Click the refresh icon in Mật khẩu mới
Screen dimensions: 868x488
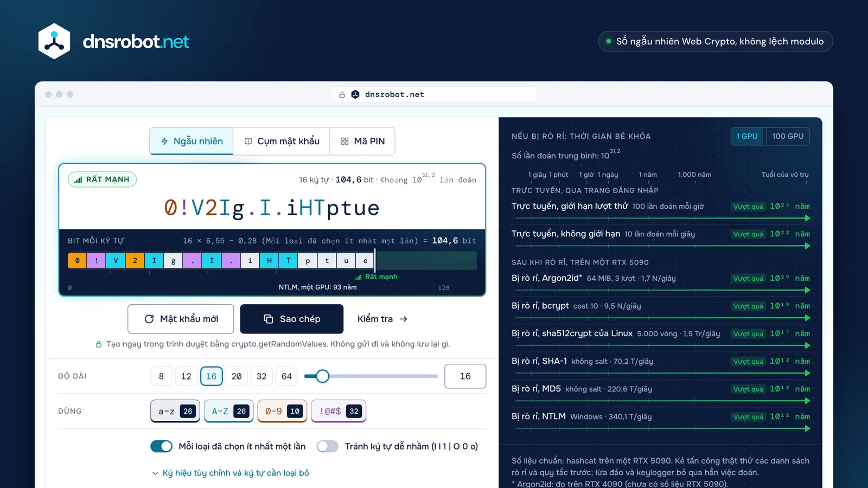149,319
